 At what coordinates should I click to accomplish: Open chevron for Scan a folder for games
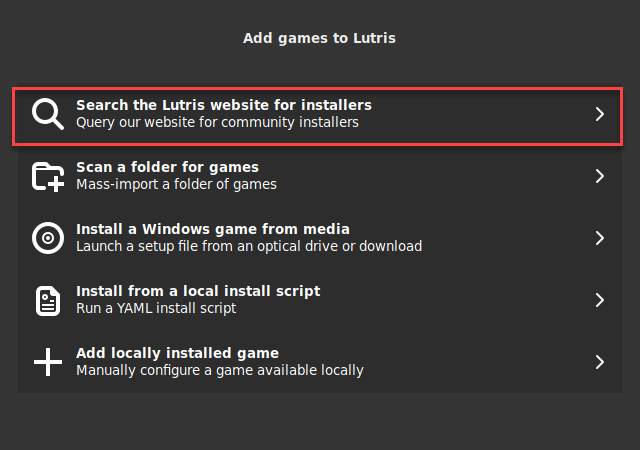pos(600,176)
